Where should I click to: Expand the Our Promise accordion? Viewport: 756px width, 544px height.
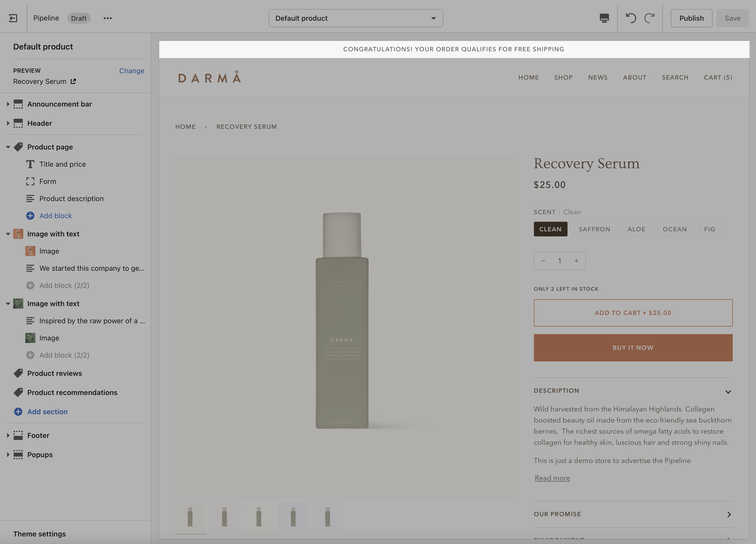click(633, 514)
